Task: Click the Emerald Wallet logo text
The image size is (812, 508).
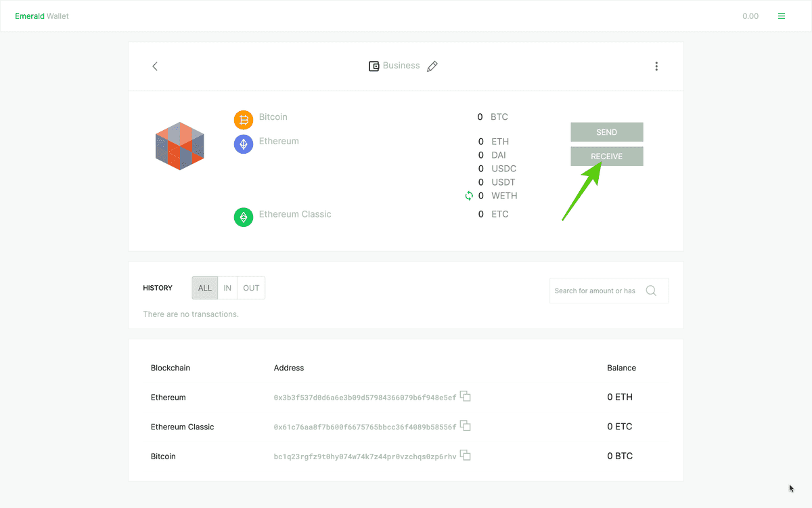Action: pos(42,16)
